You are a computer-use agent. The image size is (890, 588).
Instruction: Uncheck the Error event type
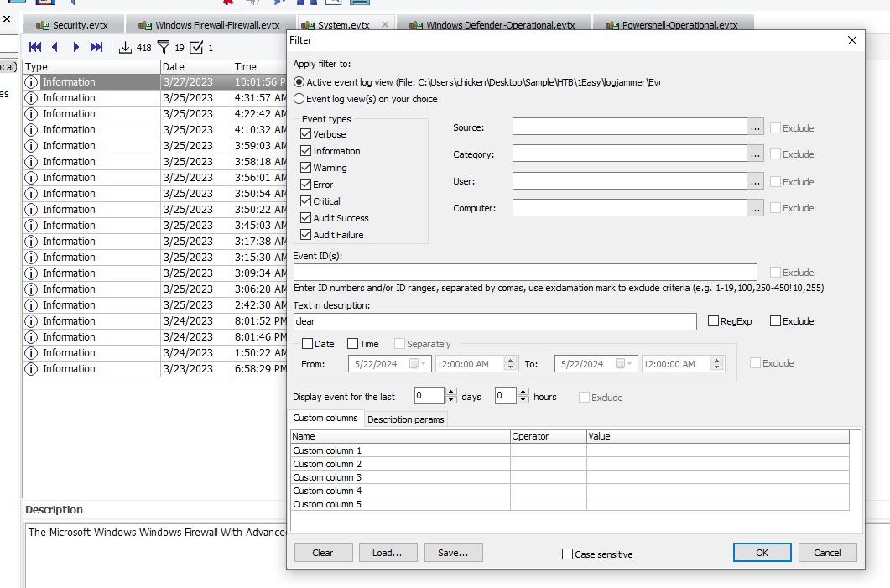point(306,185)
